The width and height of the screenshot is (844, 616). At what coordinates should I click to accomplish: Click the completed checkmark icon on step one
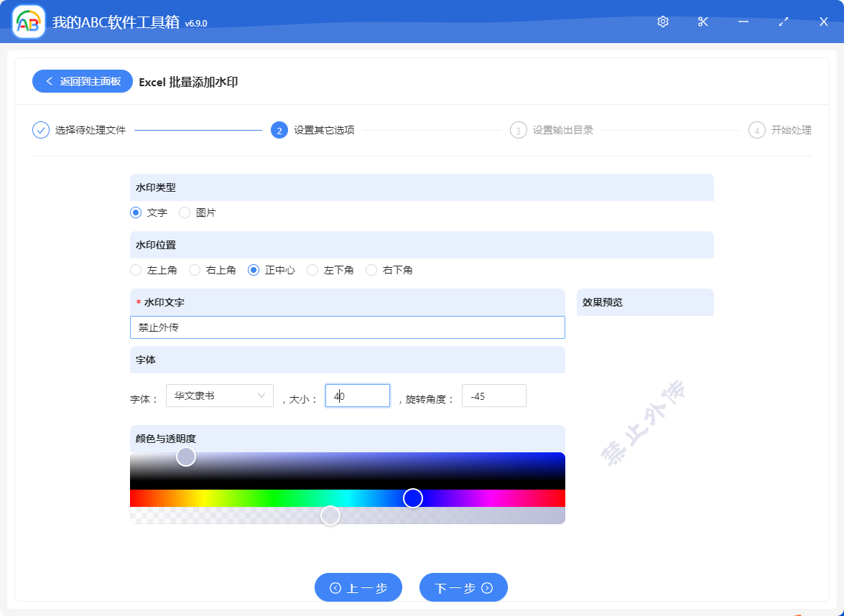tap(40, 130)
